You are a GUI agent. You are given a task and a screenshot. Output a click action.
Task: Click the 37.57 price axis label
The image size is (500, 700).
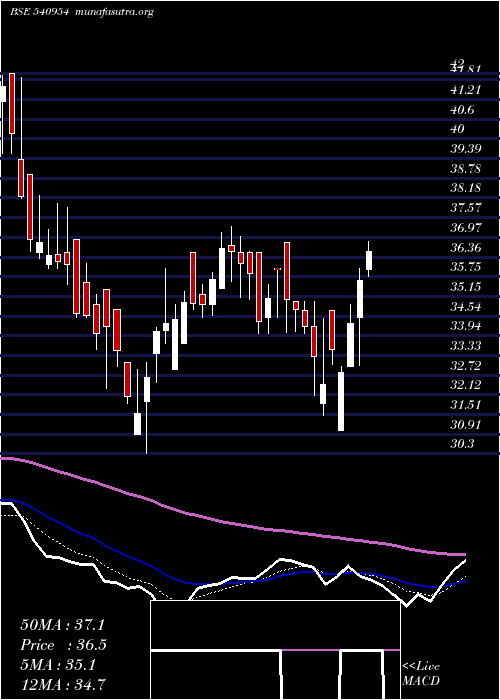coord(466,208)
